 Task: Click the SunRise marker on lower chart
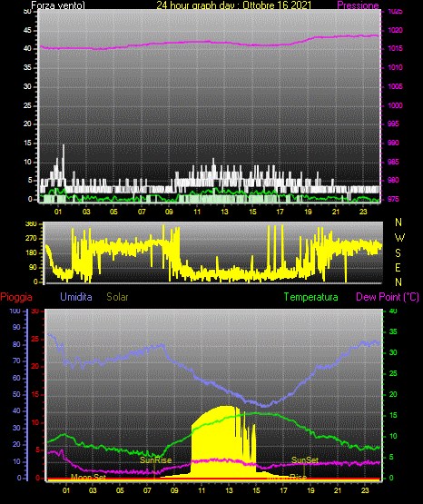tap(155, 460)
